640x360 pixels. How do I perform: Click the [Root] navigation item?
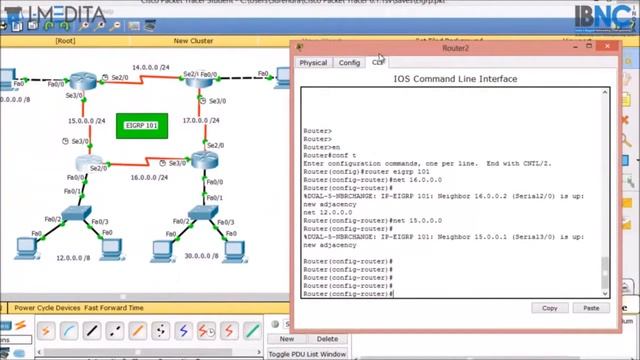[65, 41]
